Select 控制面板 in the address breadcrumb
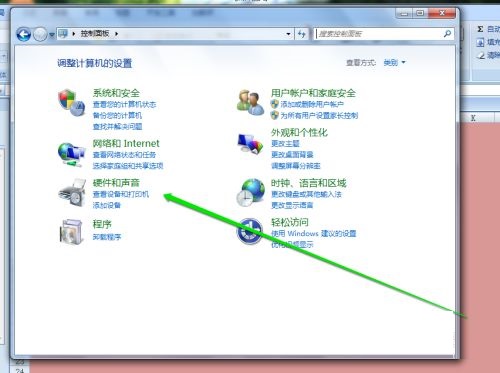 tap(95, 33)
